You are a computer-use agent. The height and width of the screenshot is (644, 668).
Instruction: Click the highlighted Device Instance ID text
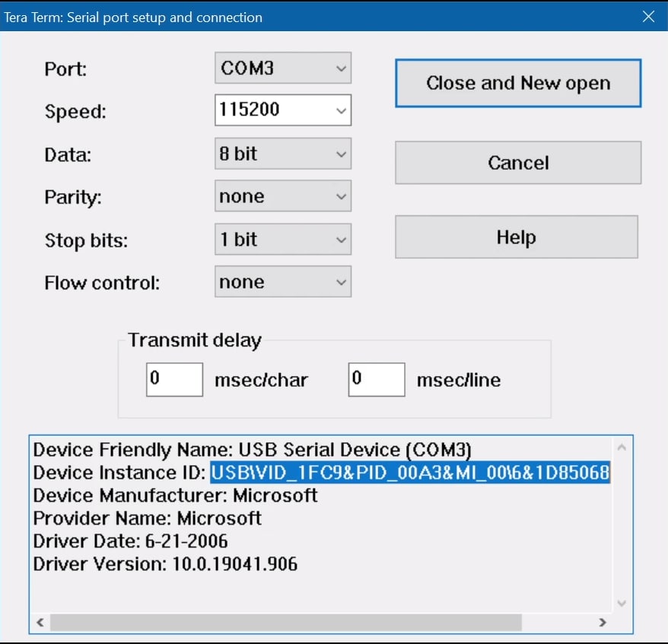[409, 473]
